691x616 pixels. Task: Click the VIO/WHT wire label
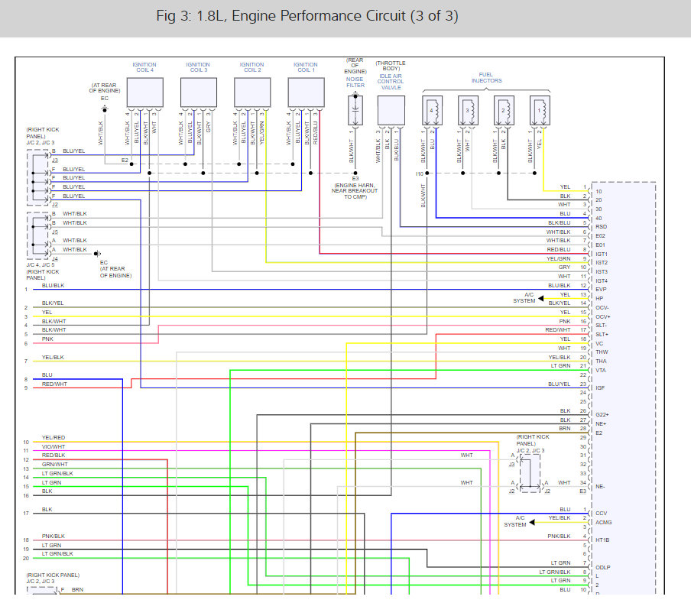54,447
